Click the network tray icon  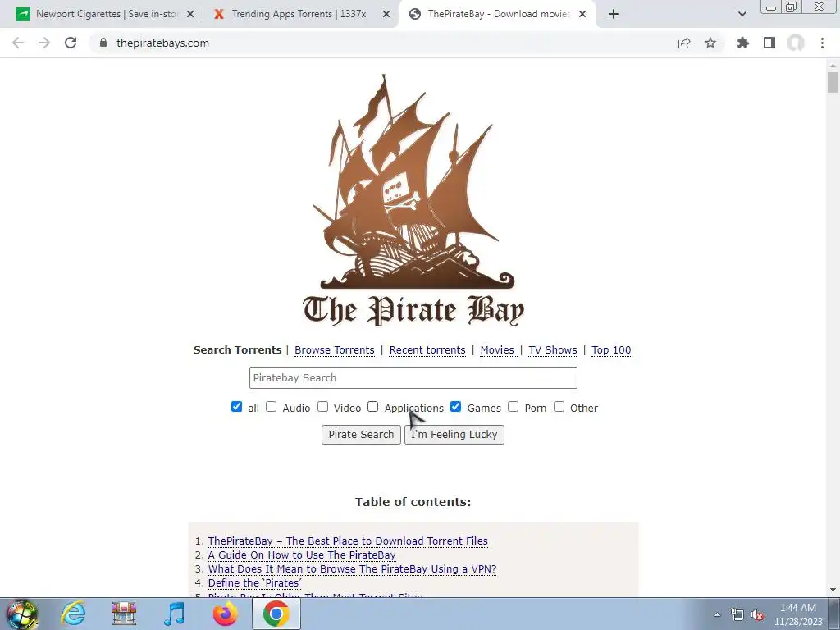click(737, 615)
